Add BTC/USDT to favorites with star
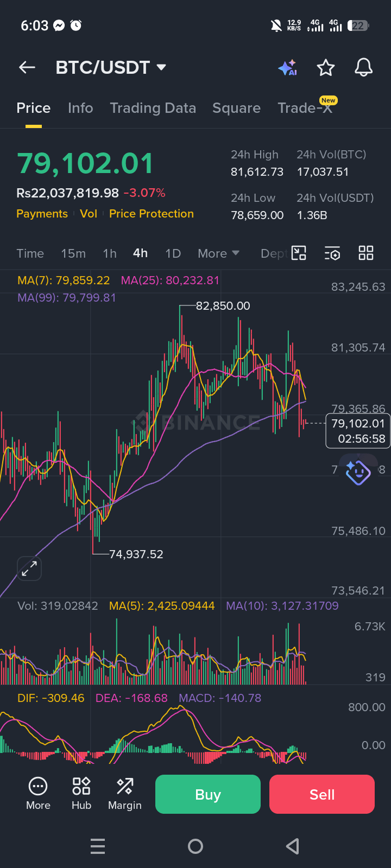The image size is (391, 868). tap(326, 68)
